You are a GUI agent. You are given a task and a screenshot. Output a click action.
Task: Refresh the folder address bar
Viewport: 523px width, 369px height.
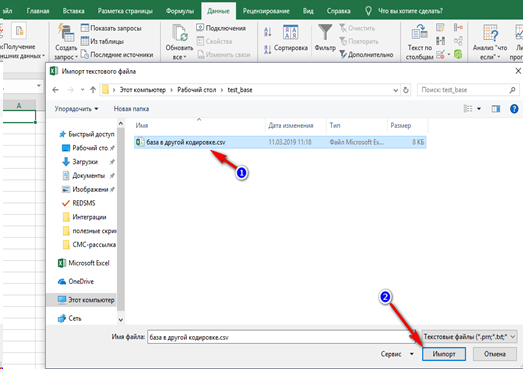[406, 90]
